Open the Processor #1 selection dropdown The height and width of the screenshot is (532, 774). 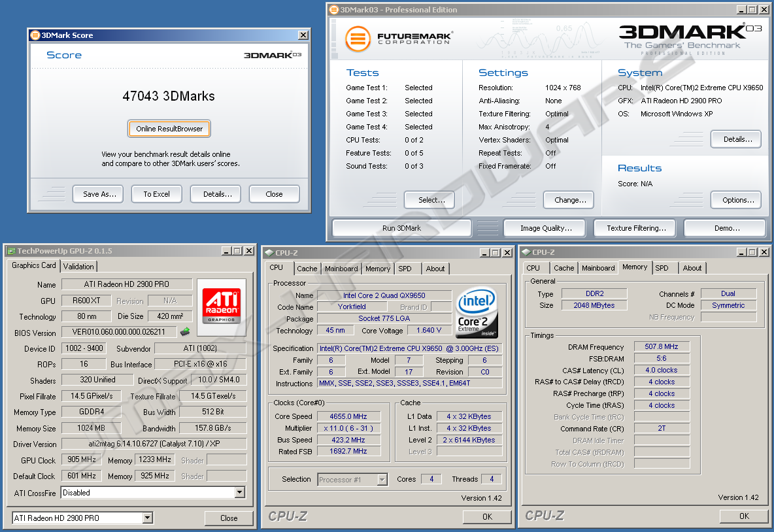pos(382,480)
